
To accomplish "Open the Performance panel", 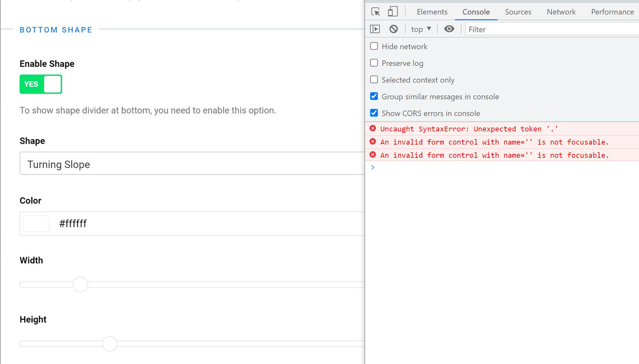I will 612,11.
